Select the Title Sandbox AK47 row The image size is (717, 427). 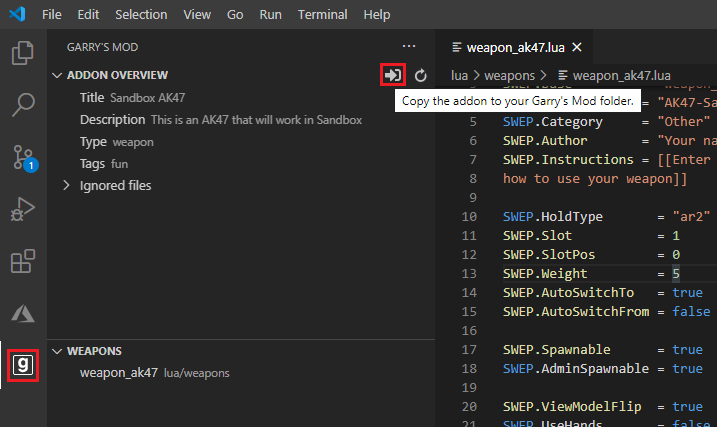pyautogui.click(x=241, y=97)
